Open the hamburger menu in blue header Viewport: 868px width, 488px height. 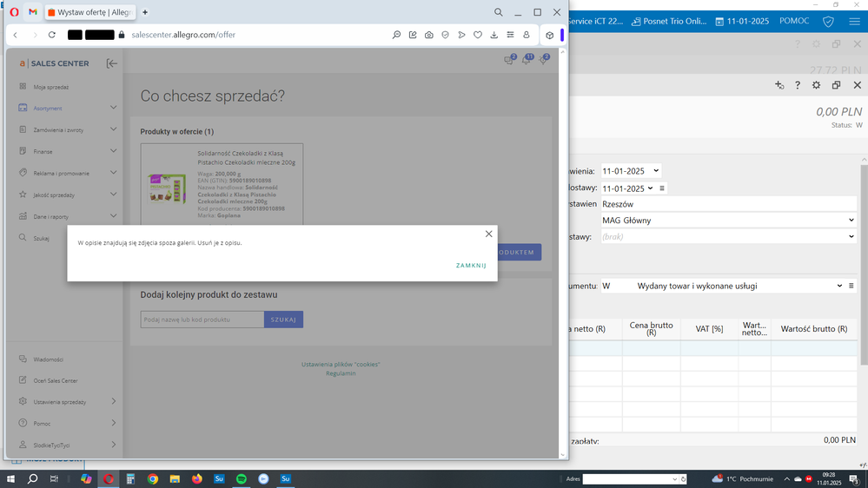[x=855, y=22]
